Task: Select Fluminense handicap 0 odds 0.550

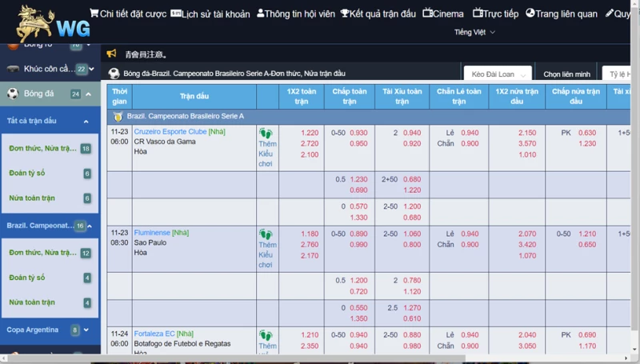Action: point(358,308)
